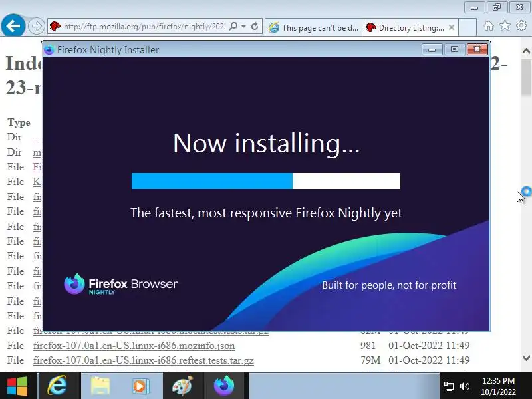Click the '79M' file size cell
The width and height of the screenshot is (532, 399).
pos(370,360)
